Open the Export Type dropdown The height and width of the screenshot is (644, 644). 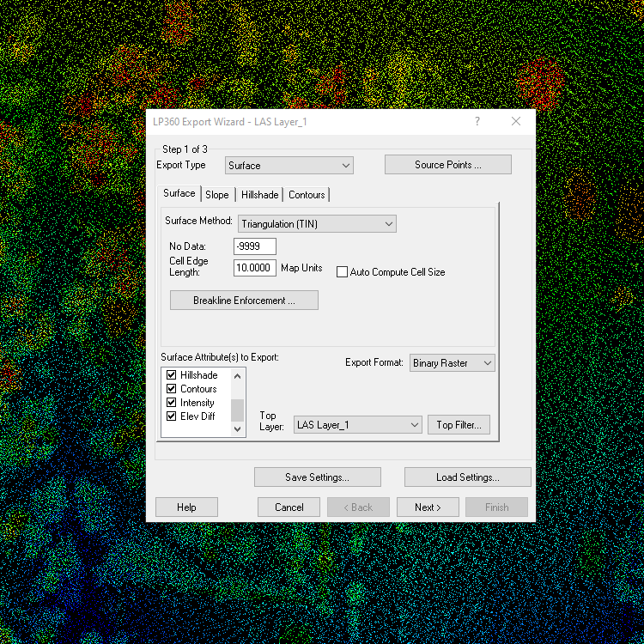(289, 165)
